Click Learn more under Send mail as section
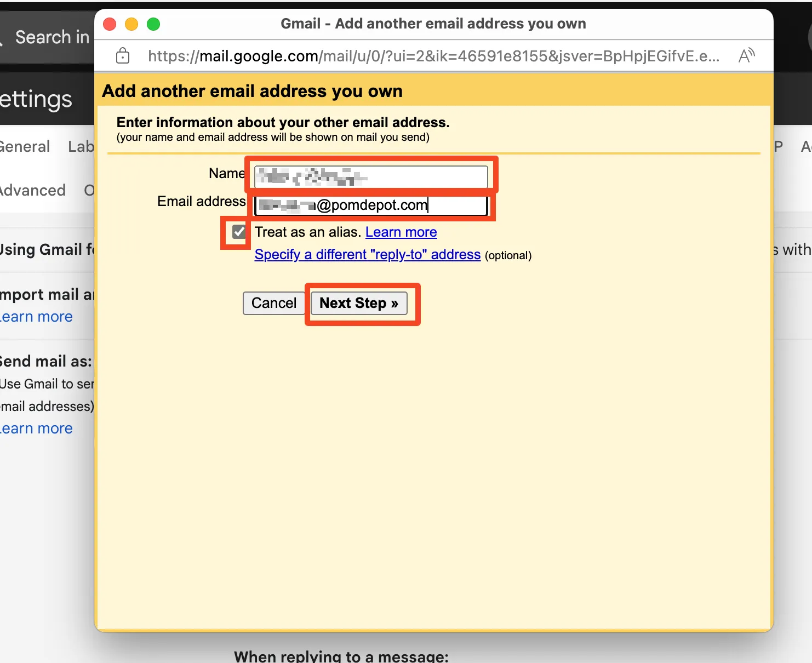This screenshot has height=663, width=812. point(36,428)
